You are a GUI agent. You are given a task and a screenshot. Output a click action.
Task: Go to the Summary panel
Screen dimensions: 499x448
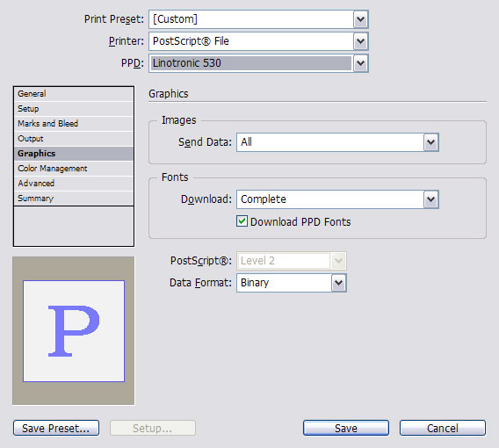pyautogui.click(x=74, y=199)
